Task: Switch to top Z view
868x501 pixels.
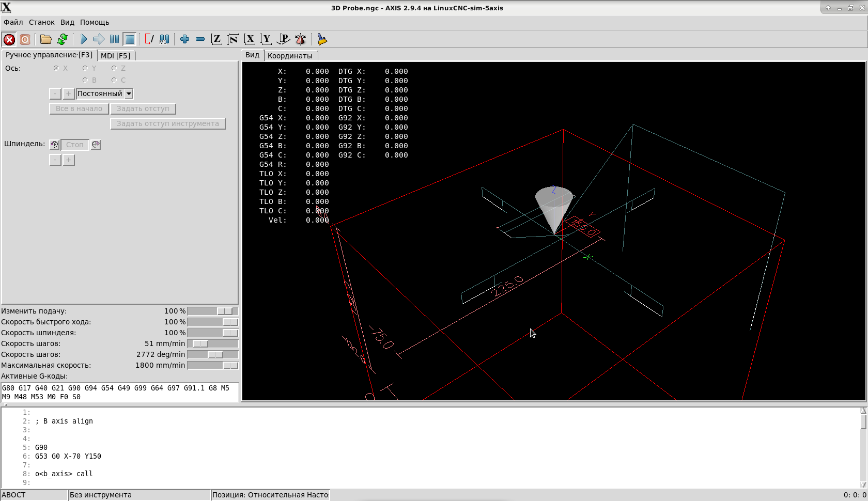Action: click(216, 39)
